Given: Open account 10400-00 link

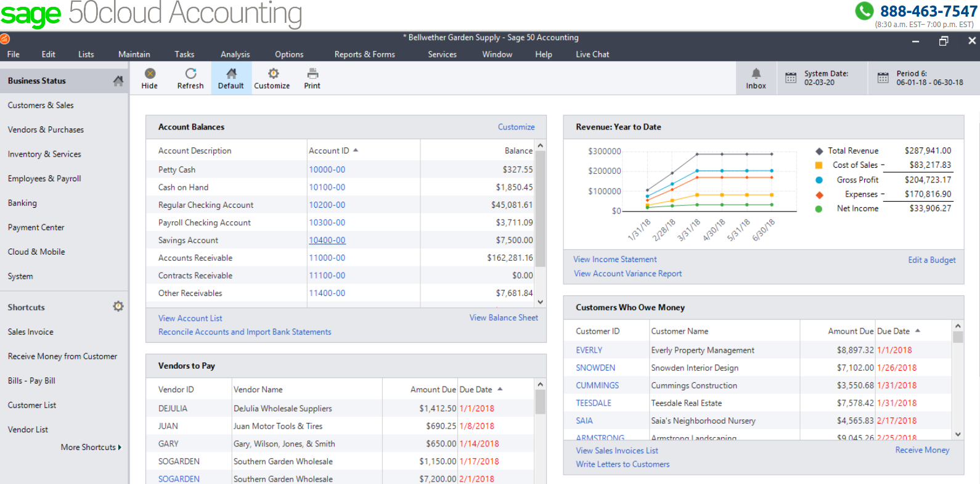Looking at the screenshot, I should [x=327, y=240].
